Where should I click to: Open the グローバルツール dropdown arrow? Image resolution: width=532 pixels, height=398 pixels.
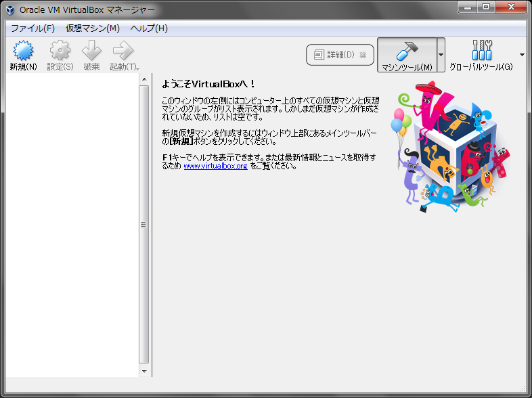(522, 55)
